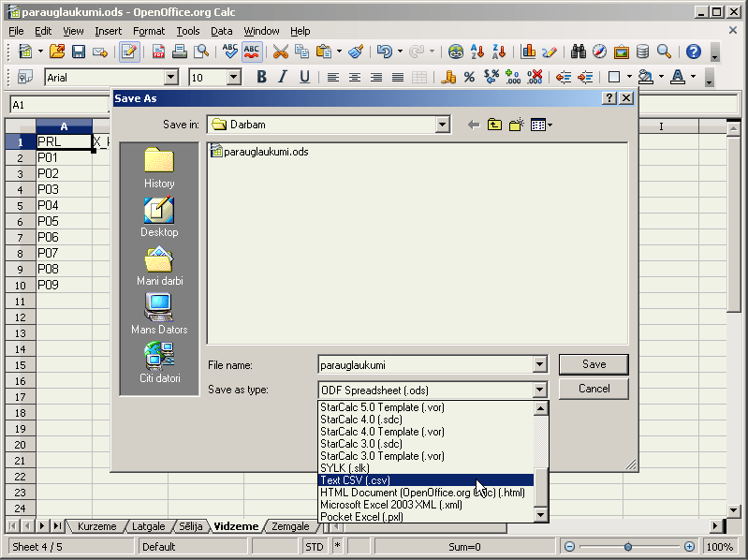This screenshot has width=748, height=560.
Task: Open the Format menu
Action: tap(148, 31)
